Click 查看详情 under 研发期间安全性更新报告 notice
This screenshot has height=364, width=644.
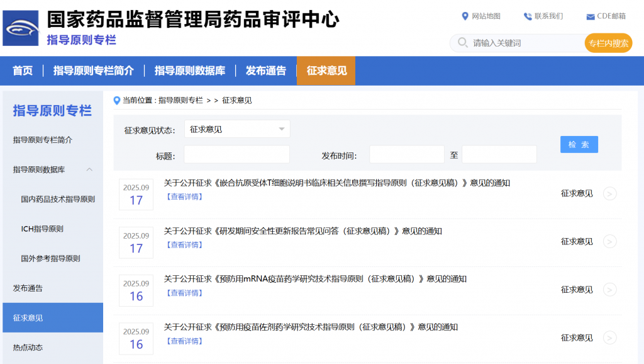[x=184, y=245]
